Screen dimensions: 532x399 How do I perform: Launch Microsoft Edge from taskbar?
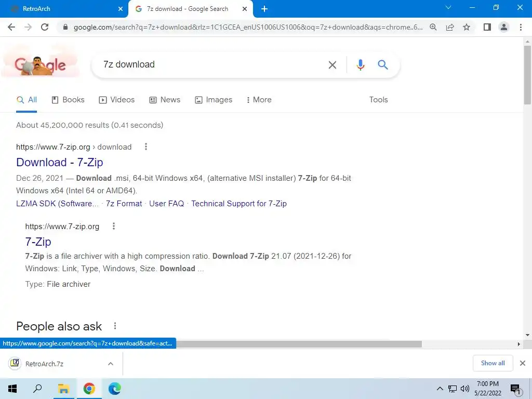pyautogui.click(x=115, y=389)
